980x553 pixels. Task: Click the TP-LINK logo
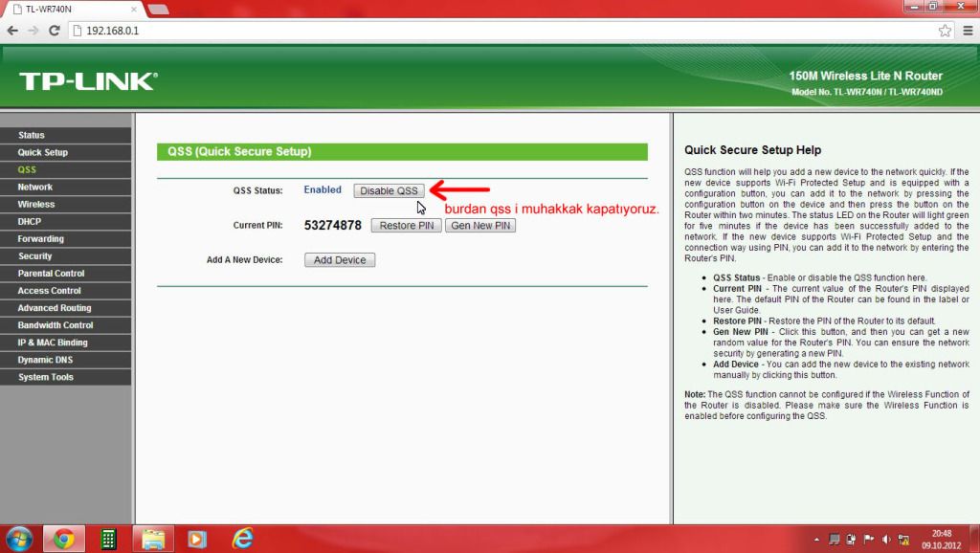[x=88, y=81]
